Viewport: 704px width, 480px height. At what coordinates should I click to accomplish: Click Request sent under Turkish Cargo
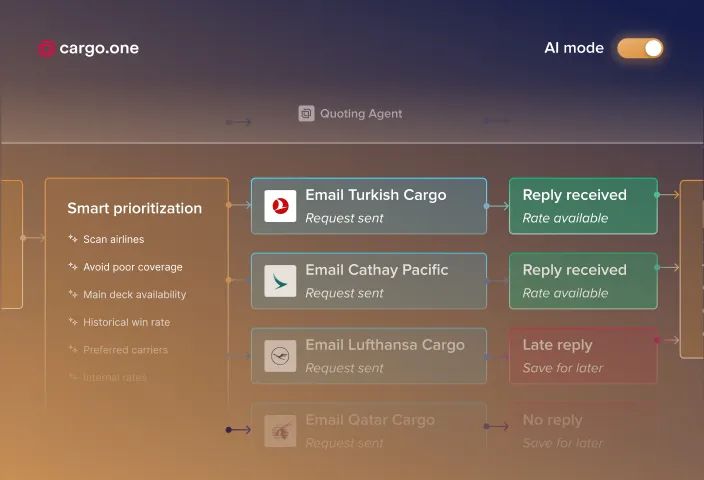coord(344,218)
